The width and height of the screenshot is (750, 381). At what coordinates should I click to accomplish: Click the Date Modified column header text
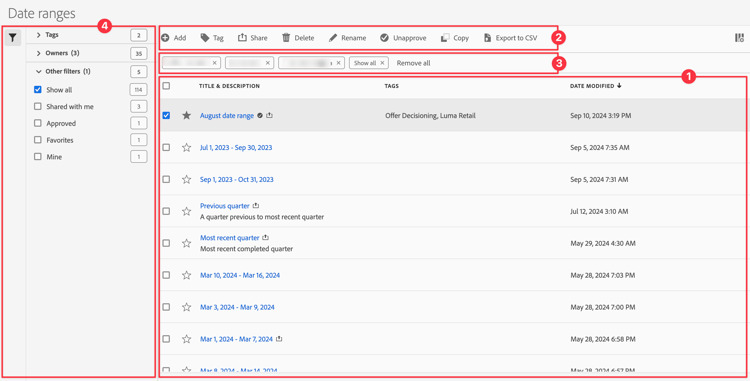592,86
